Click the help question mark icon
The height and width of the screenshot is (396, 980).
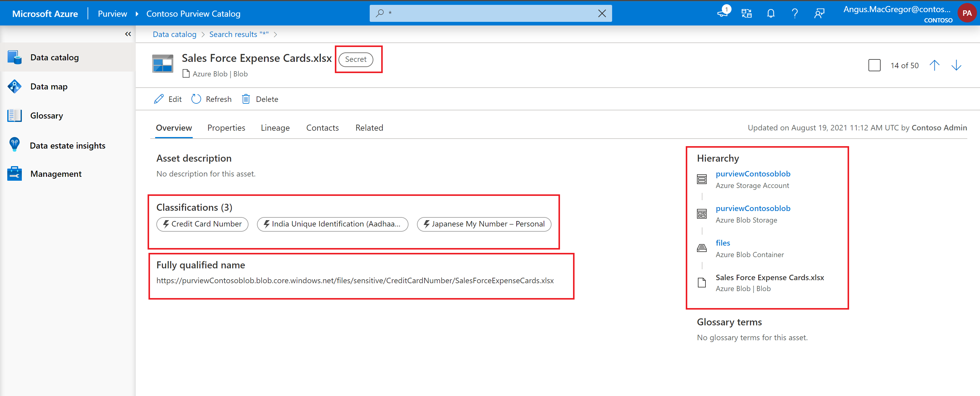pos(794,14)
